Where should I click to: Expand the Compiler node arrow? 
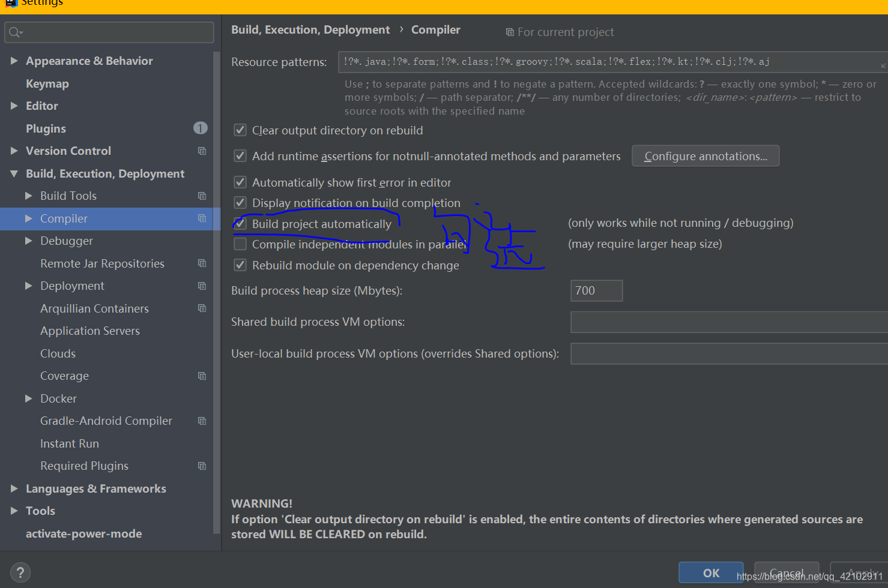[28, 218]
